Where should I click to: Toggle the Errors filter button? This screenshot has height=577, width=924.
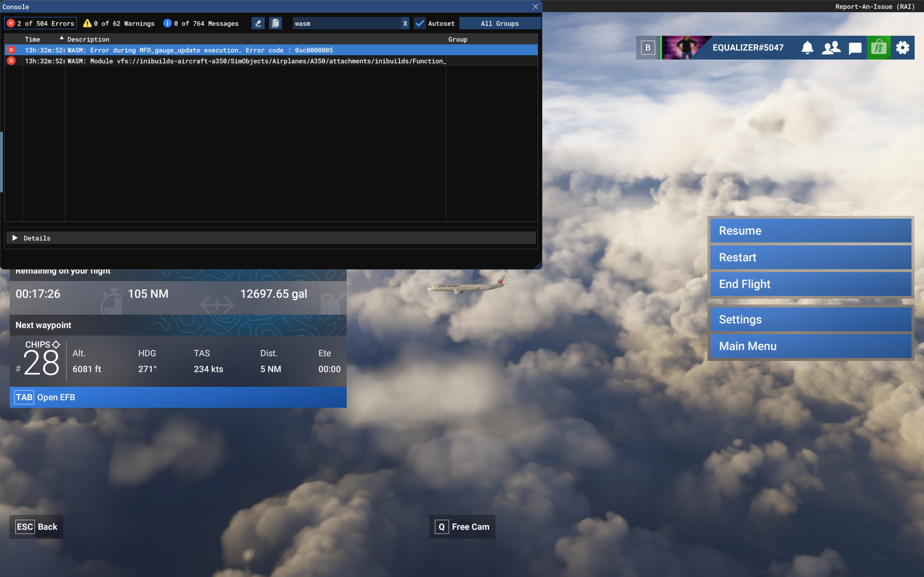tap(40, 23)
